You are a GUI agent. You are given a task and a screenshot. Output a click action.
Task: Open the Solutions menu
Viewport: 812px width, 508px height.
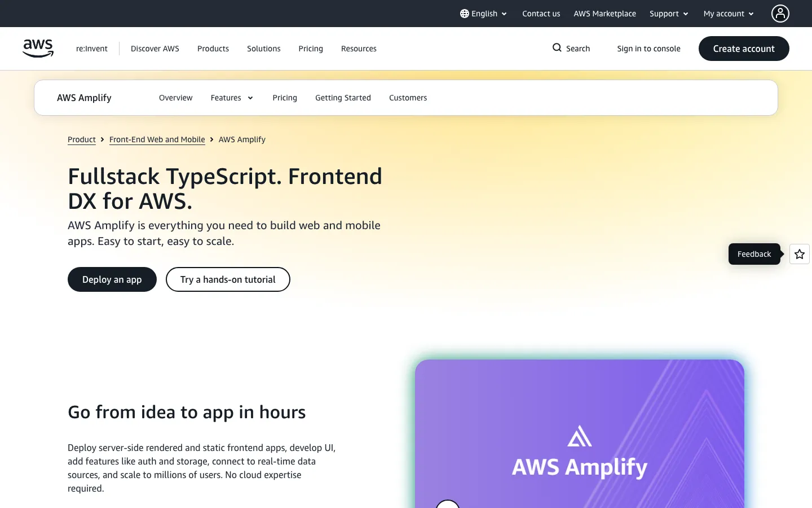(x=264, y=49)
